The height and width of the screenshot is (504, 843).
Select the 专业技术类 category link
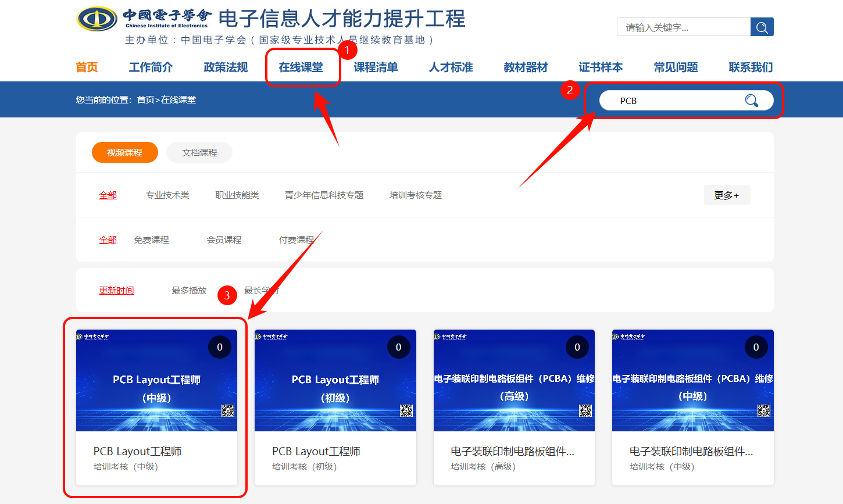[167, 195]
